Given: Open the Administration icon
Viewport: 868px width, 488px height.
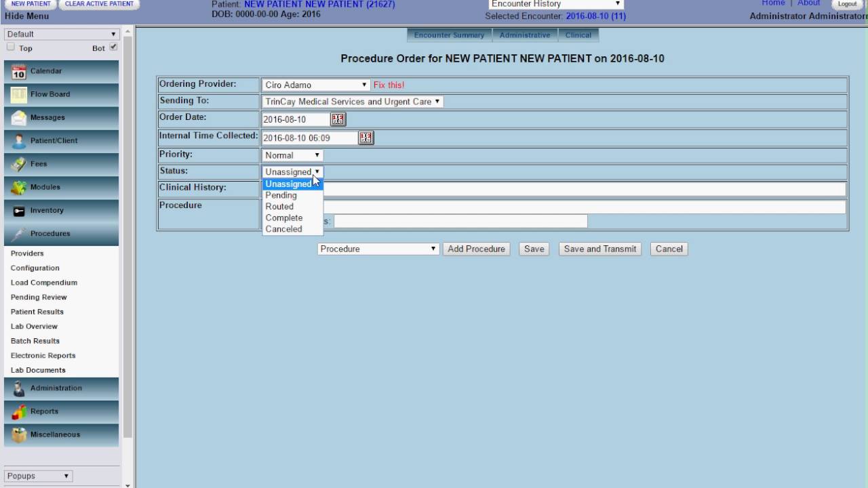Looking at the screenshot, I should click(x=19, y=388).
